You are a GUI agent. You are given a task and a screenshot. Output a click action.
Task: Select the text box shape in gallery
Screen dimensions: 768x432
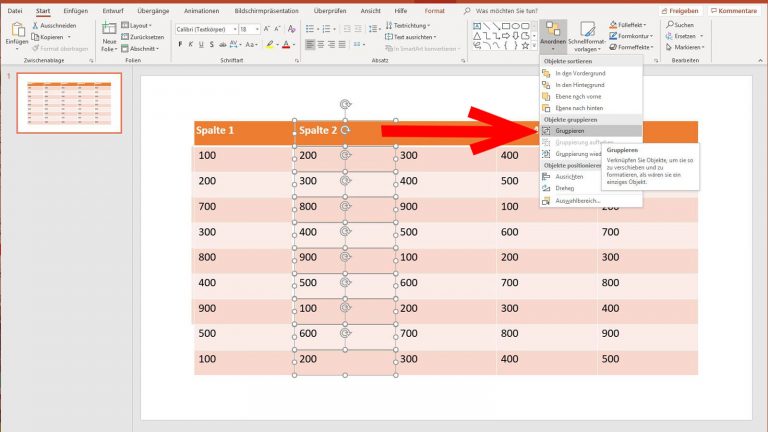(477, 26)
